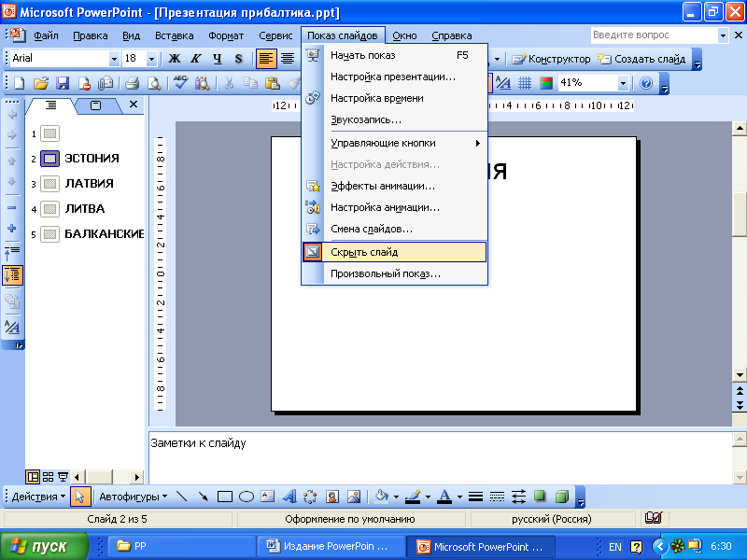Choose Настройка анимации... from the menu

click(394, 207)
